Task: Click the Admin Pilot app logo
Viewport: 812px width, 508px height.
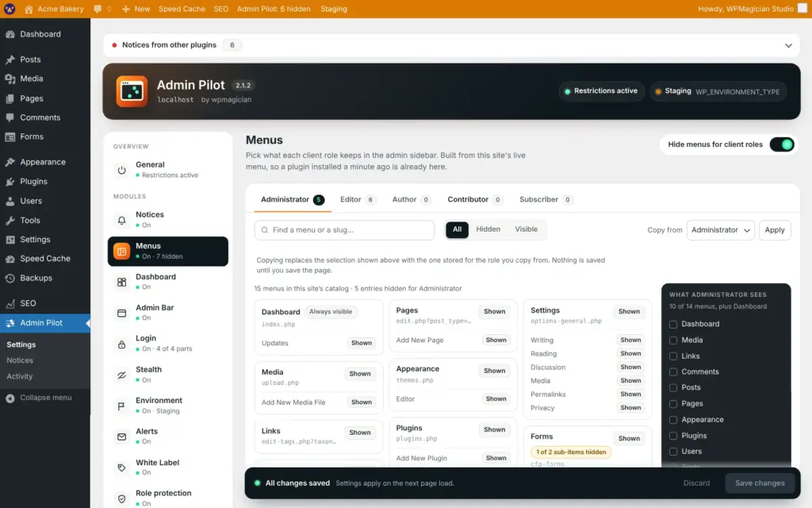Action: [x=132, y=91]
